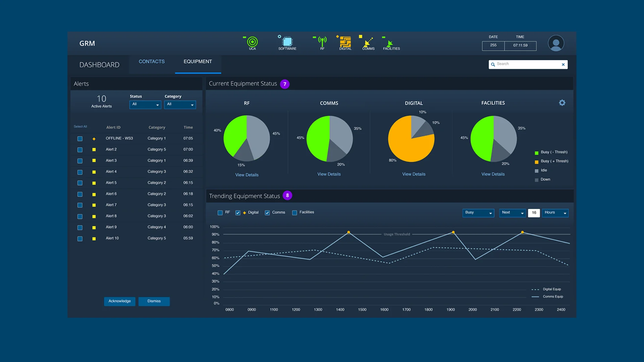This screenshot has height=362, width=644.
Task: Click the orange Busy (+ Thresh) legend swatch
Action: point(536,162)
